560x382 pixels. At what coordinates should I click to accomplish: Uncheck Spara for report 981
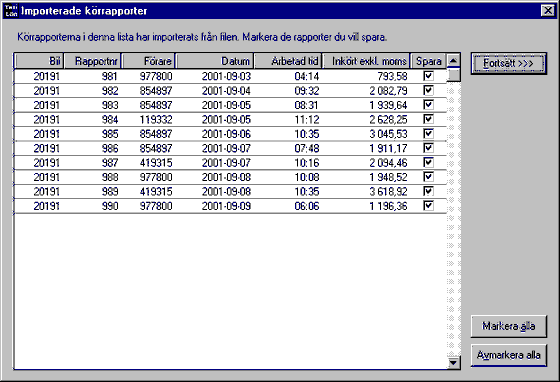click(x=428, y=76)
